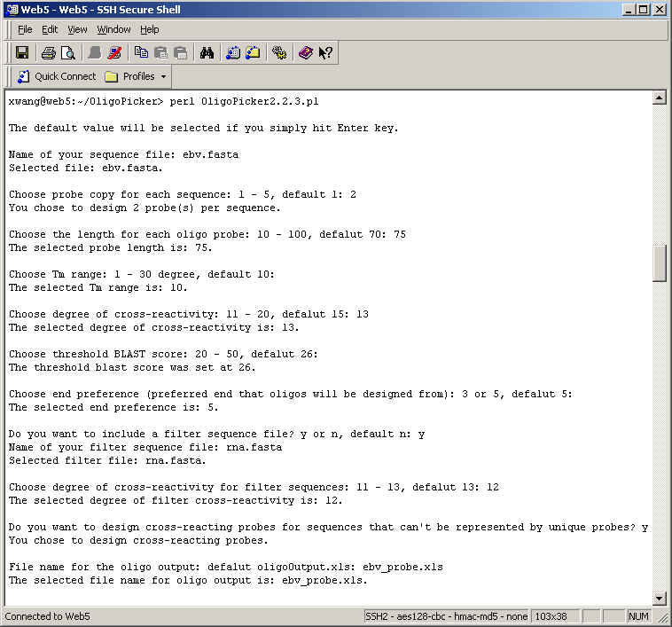Image resolution: width=672 pixels, height=627 pixels.
Task: Open the Help book icon
Action: point(306,52)
